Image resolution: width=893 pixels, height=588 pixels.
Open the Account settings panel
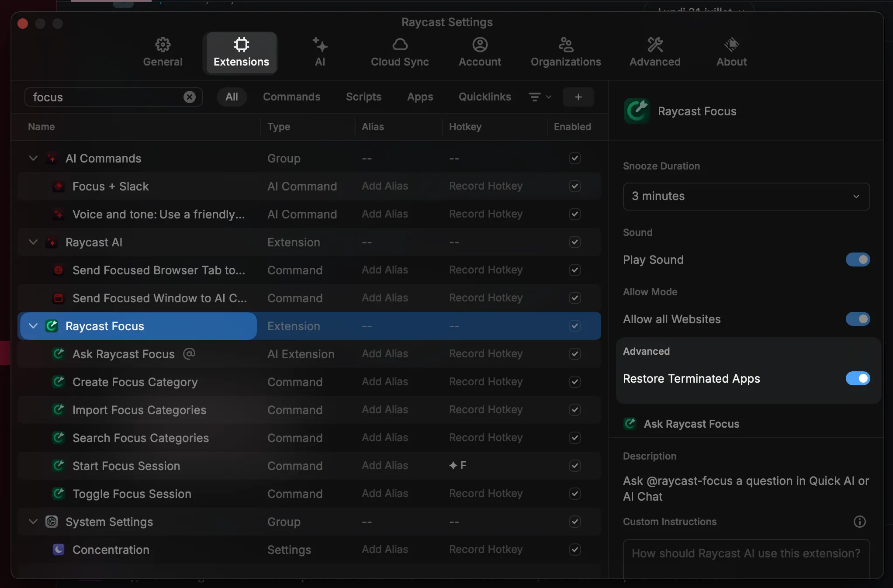(479, 51)
